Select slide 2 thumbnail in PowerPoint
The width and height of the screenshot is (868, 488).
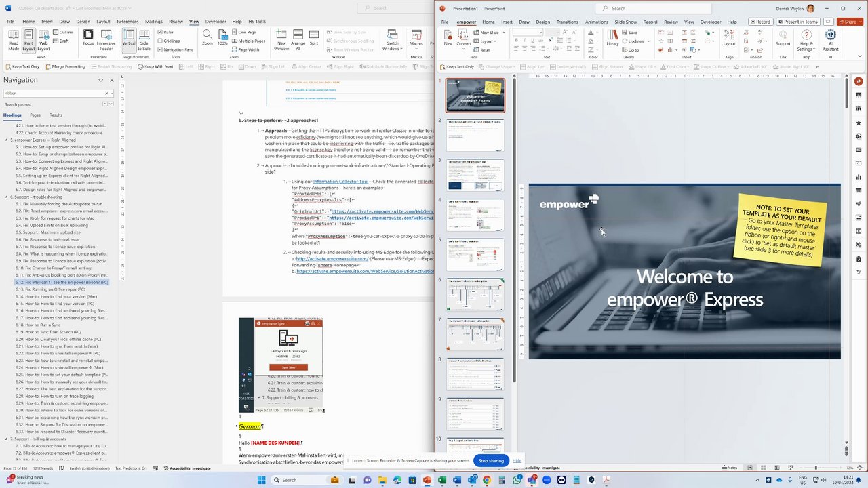pos(475,136)
